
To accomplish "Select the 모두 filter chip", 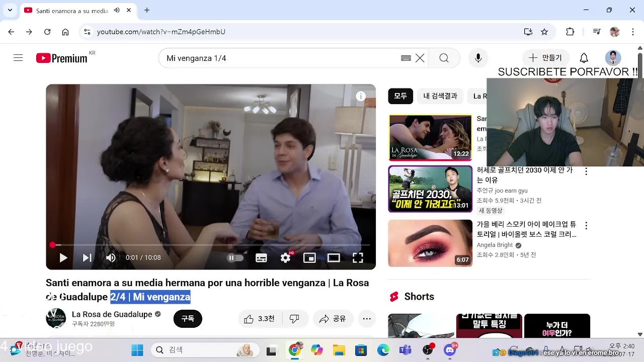I will click(400, 96).
